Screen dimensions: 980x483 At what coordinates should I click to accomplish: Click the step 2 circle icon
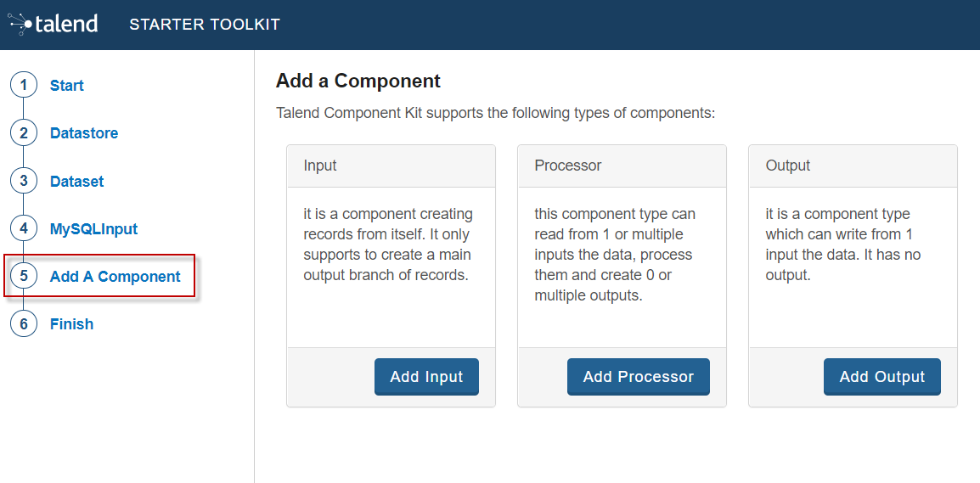(24, 132)
